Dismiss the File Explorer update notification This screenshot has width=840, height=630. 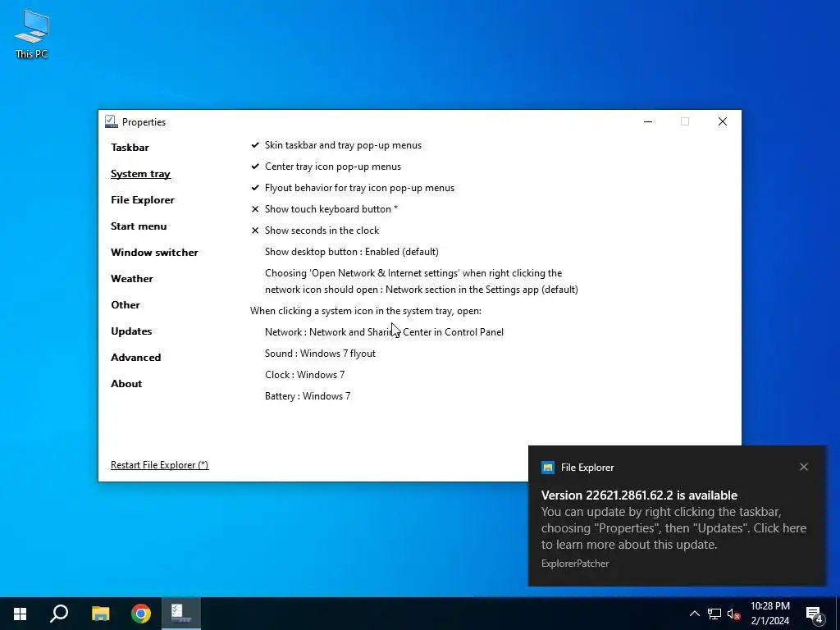(x=804, y=467)
